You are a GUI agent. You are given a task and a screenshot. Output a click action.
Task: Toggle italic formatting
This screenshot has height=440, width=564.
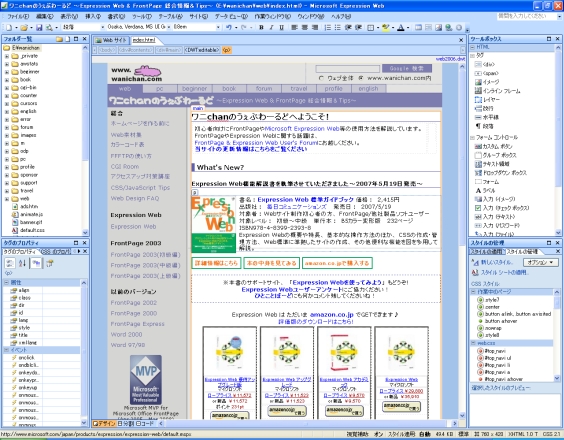coord(272,27)
